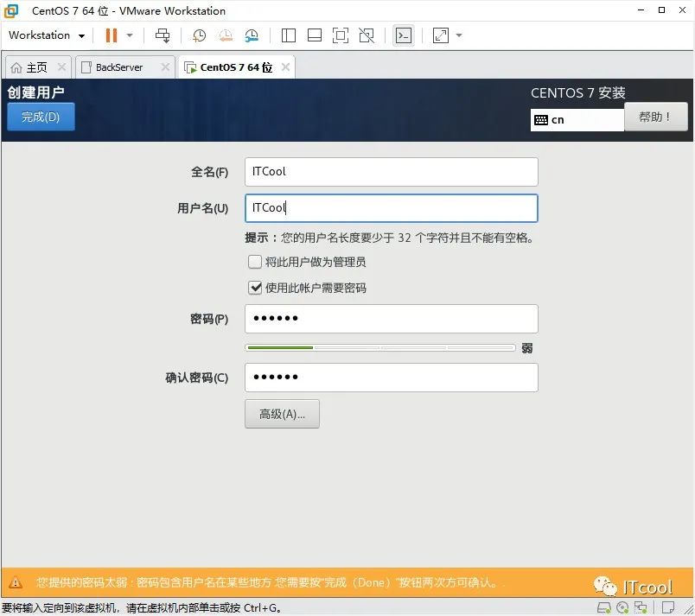Enable 将此用户做为管理员 checkbox
Screen dimensions: 695x616
tap(255, 262)
